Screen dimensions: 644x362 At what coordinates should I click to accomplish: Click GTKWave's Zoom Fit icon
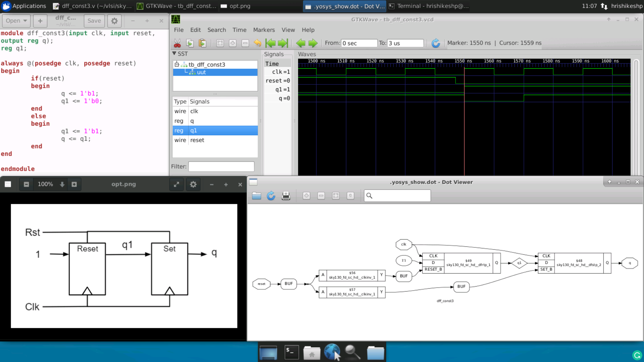pos(220,43)
